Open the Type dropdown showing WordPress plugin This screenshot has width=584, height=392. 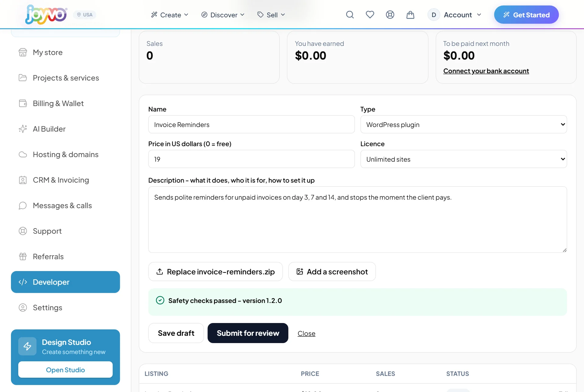pos(464,124)
